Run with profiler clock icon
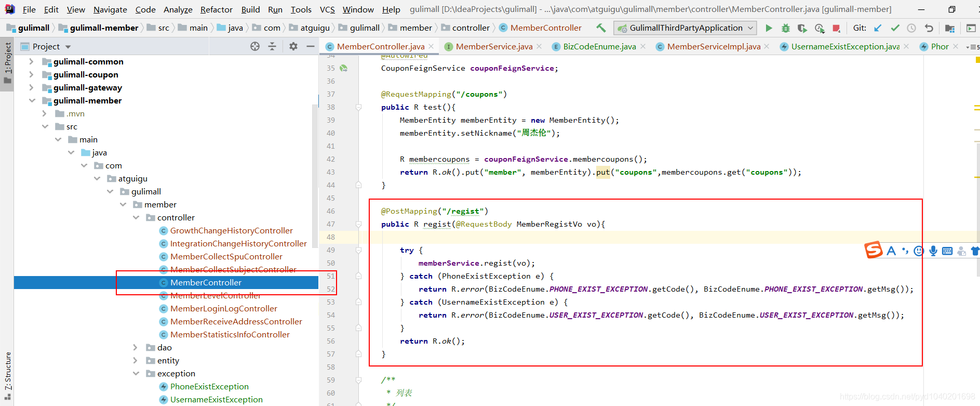The width and height of the screenshot is (980, 406). [820, 28]
